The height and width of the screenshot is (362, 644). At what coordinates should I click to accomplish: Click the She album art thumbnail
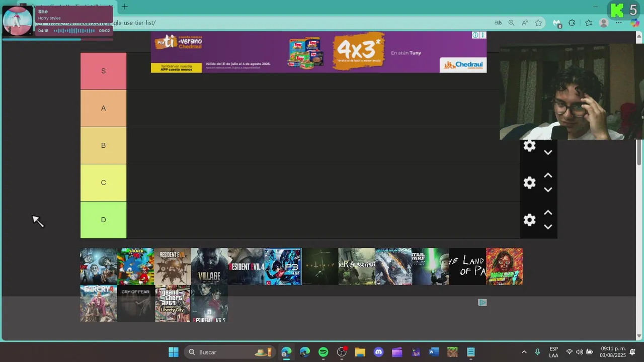18,21
